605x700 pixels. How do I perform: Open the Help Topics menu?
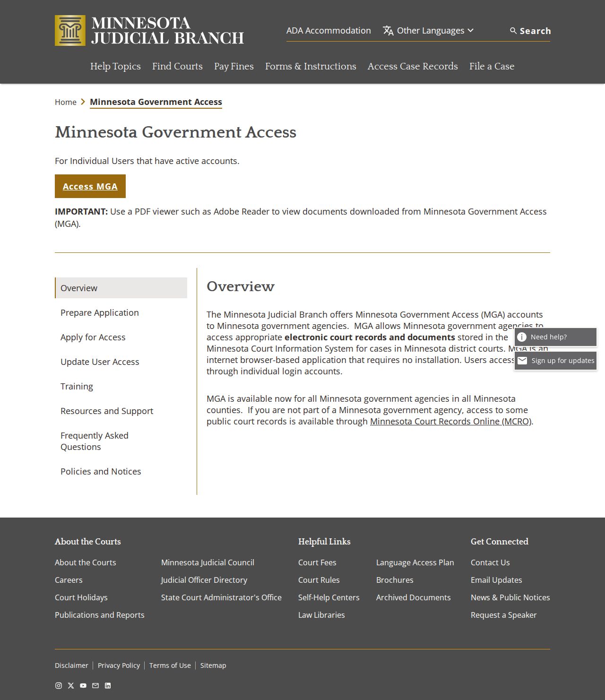tap(115, 66)
